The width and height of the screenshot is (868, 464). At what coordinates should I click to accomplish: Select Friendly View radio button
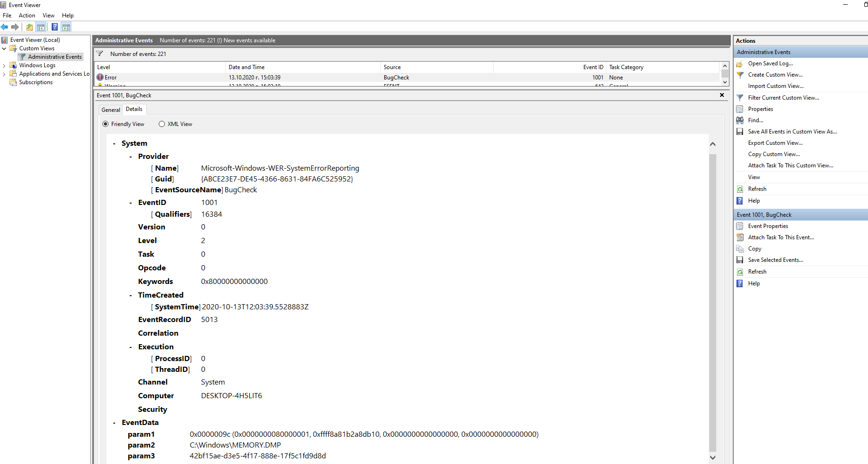point(106,124)
